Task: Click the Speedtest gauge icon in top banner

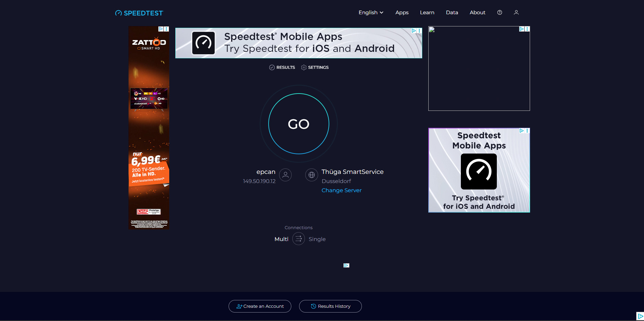Action: click(203, 43)
